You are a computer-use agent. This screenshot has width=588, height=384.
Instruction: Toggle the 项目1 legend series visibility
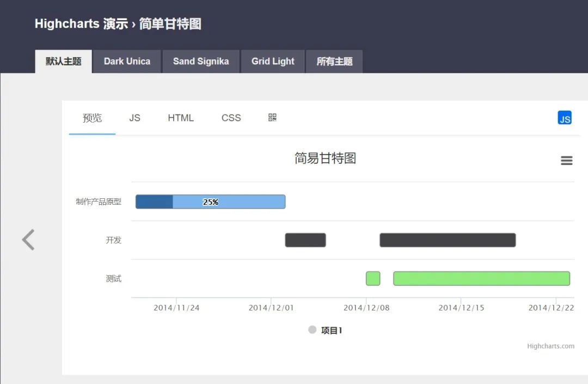tap(331, 330)
